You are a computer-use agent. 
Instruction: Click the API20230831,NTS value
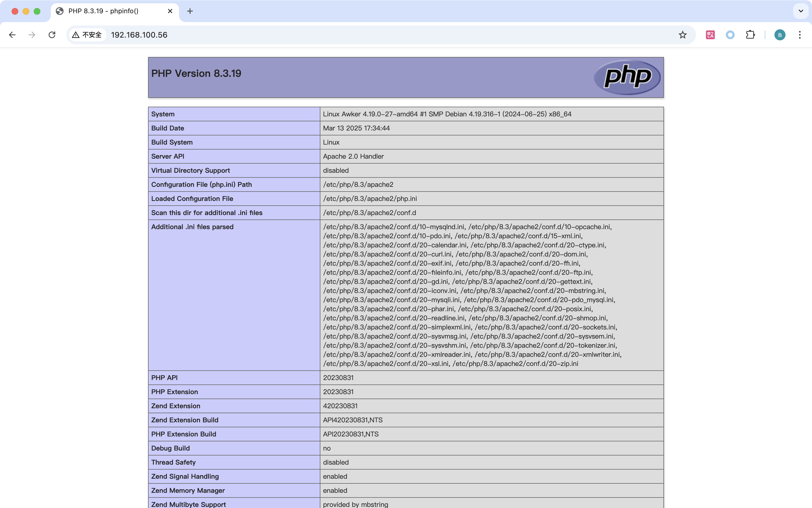click(x=350, y=434)
